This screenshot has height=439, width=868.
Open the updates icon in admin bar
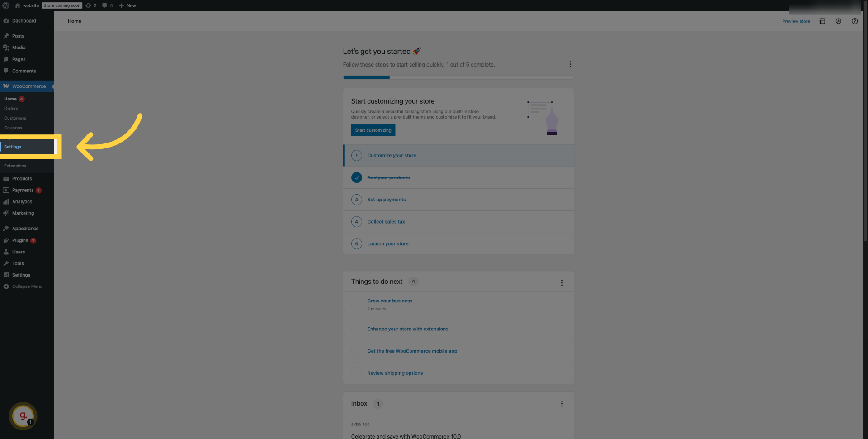(x=89, y=5)
